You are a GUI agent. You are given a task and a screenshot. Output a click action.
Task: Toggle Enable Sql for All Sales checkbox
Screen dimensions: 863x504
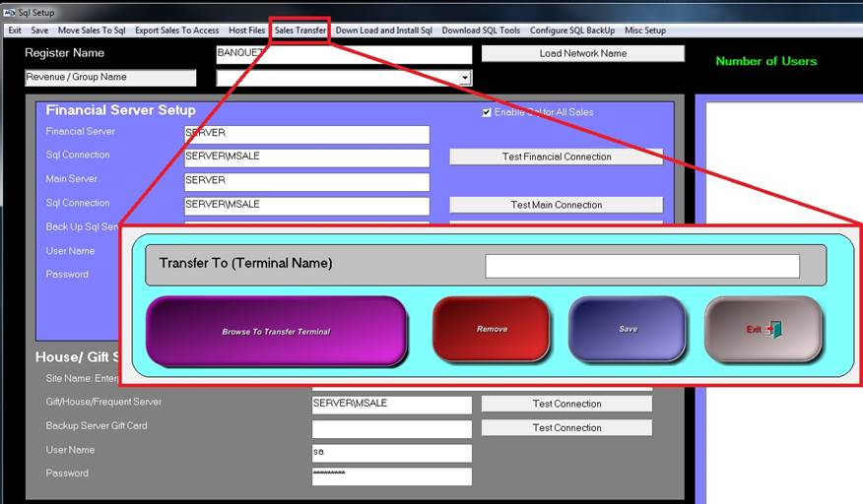[487, 112]
